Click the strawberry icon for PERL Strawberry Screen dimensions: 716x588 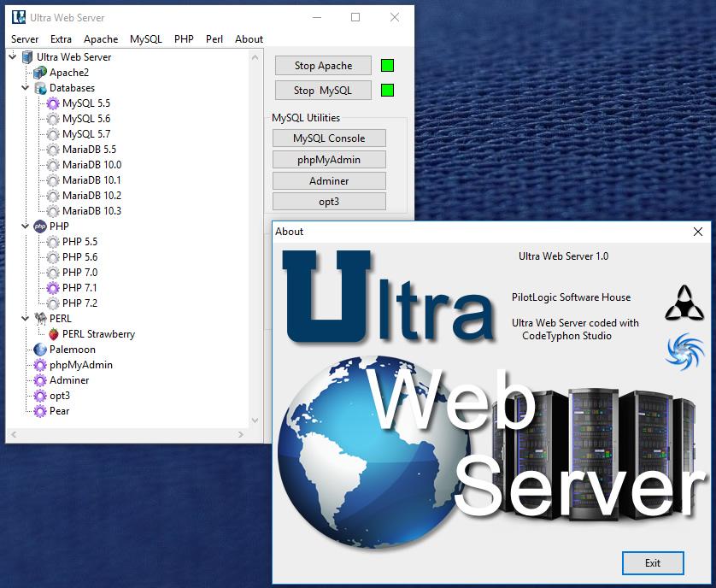click(54, 334)
